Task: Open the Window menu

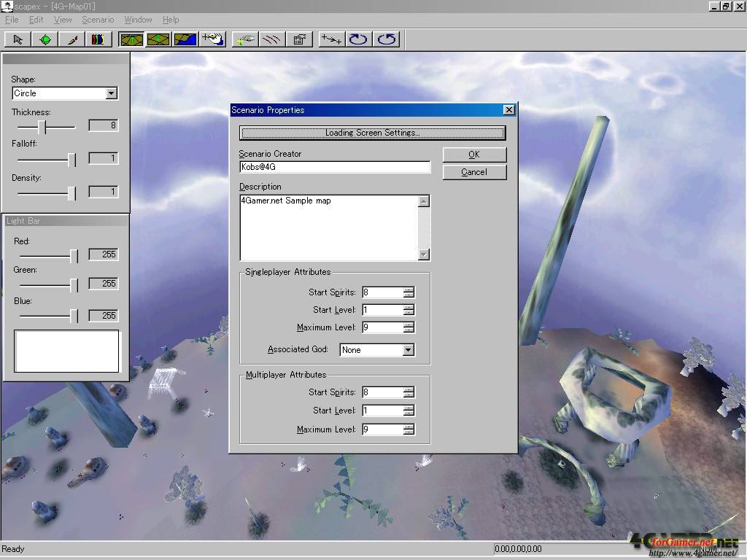Action: [138, 20]
